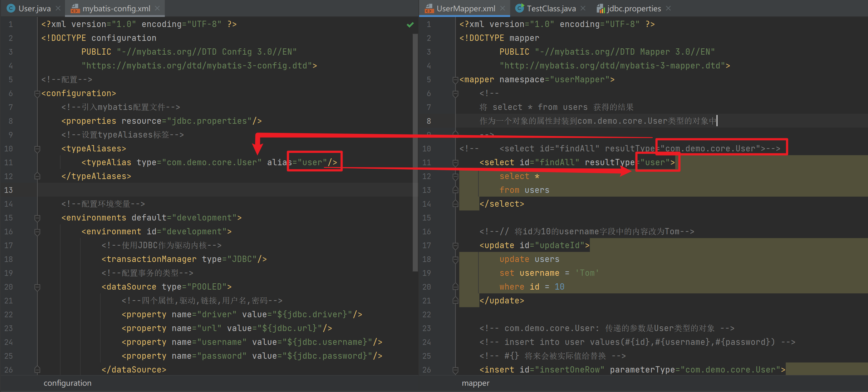
Task: Fold the mapper namespace element
Action: tap(455, 80)
